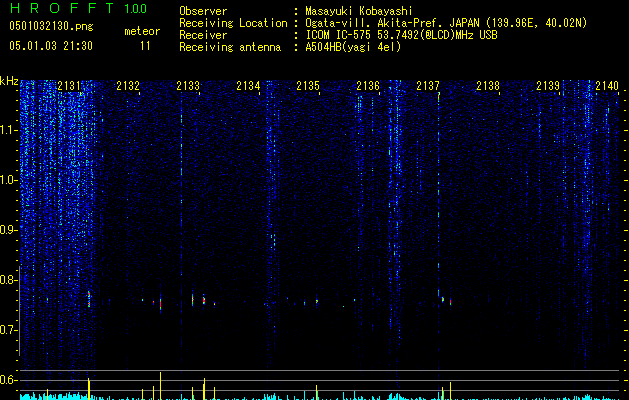This screenshot has height=400, width=629.
Task: Click the Receiving antenna label
Action: coord(230,47)
